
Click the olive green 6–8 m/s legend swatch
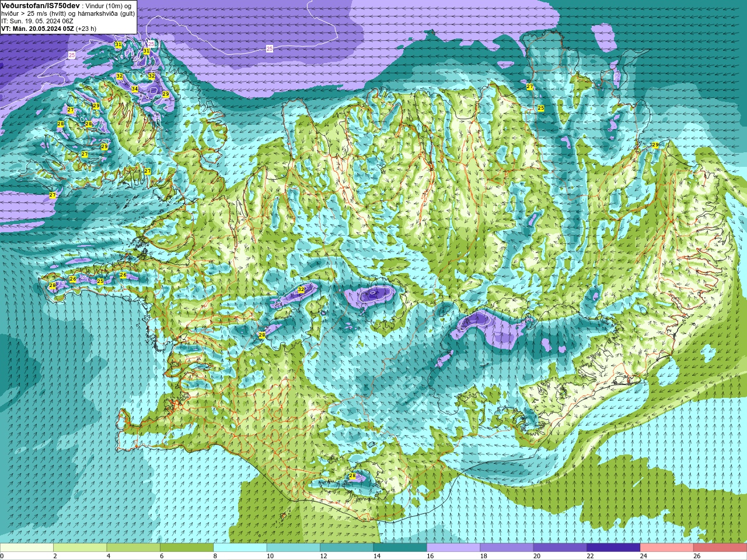187,548
